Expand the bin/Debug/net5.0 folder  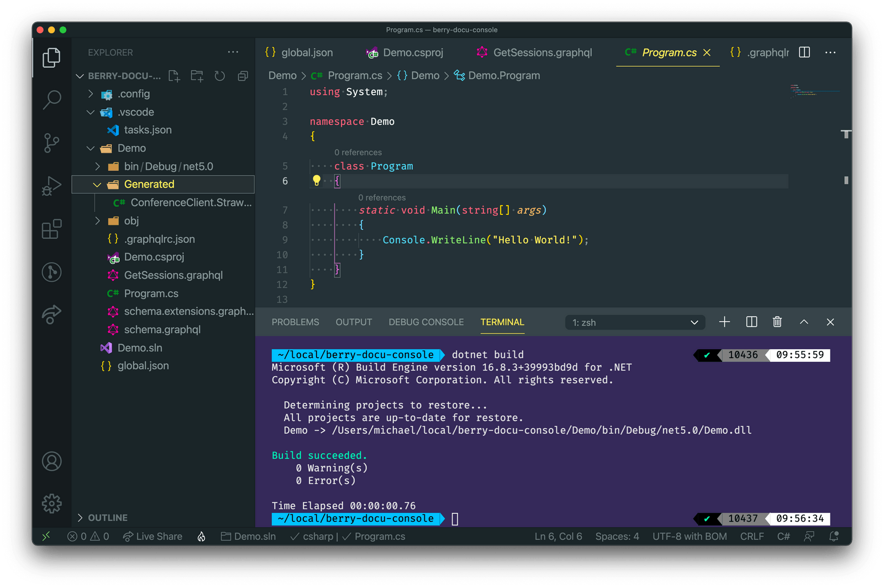(98, 166)
